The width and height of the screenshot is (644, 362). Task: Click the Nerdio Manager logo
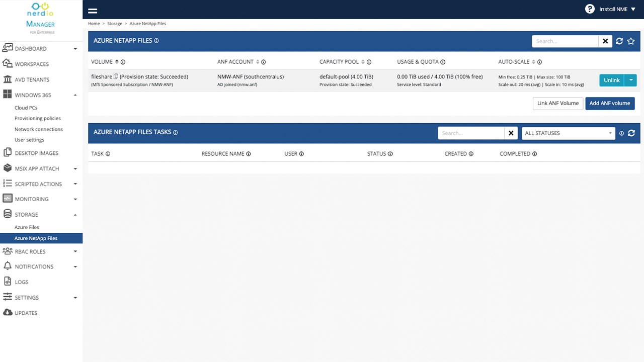click(x=41, y=18)
